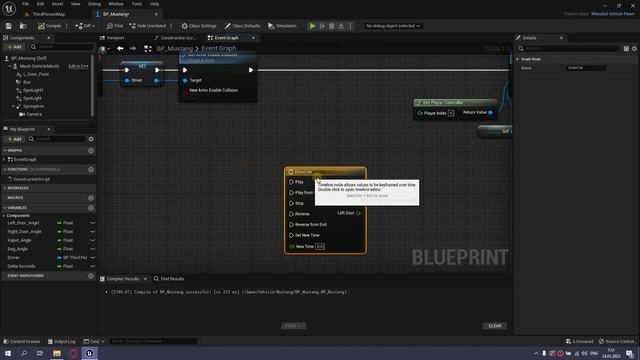The image size is (640, 360).
Task: Collapse the SpringArm component
Action: click(x=13, y=106)
